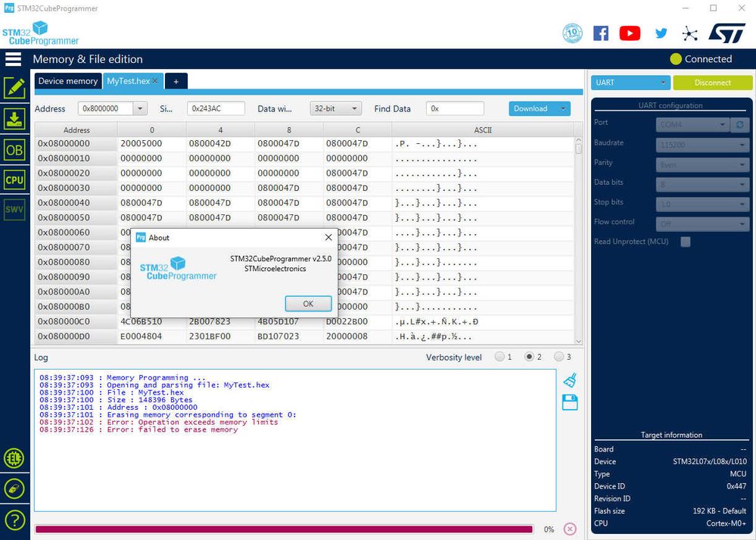Viewport: 756px width, 540px height.
Task: Click the ST community network icon
Action: [690, 33]
